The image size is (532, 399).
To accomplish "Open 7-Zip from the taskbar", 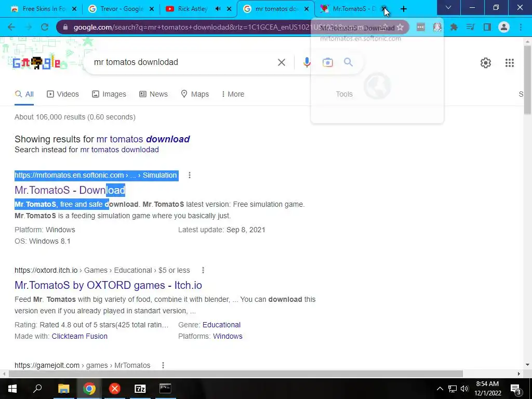I will [140, 389].
